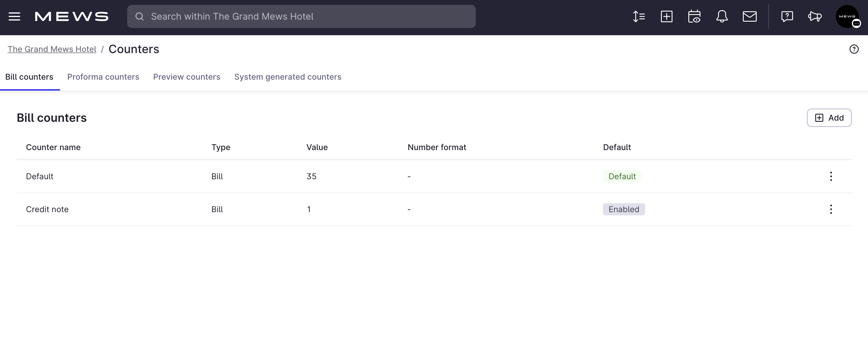Switch to System generated counters tab

(x=288, y=77)
